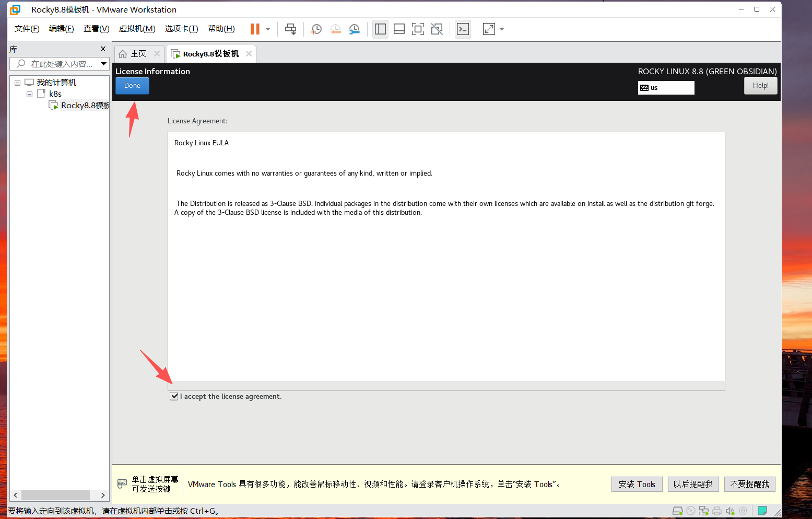The height and width of the screenshot is (519, 812).
Task: Open the 虚拟机(M) menu
Action: tap(137, 29)
